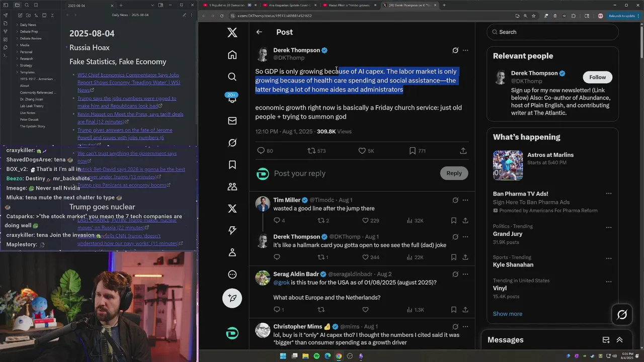Image resolution: width=644 pixels, height=362 pixels.
Task: Open Grand Jury trending topic
Action: tap(508, 234)
